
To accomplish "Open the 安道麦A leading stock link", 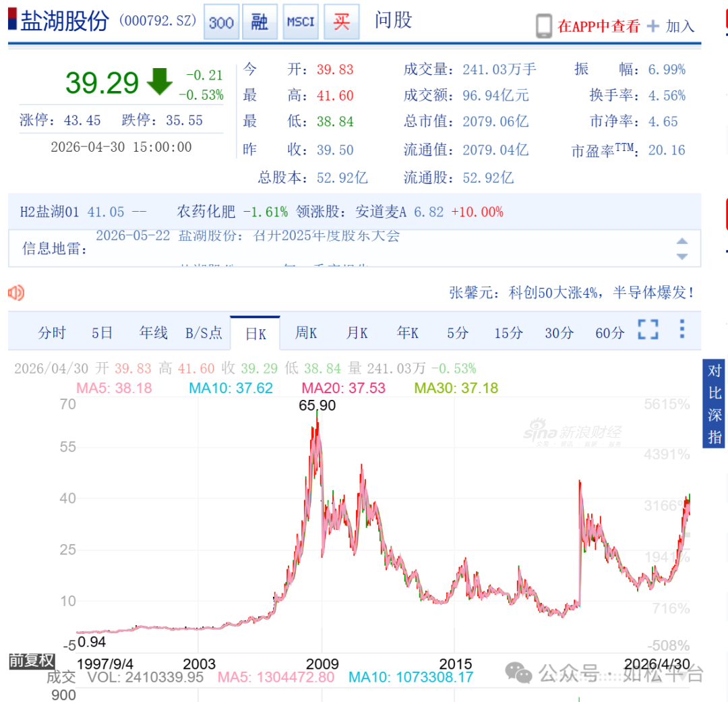I will click(x=381, y=212).
